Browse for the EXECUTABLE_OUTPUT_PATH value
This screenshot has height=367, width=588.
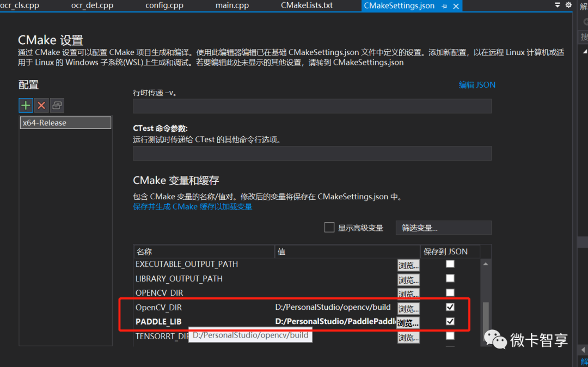(x=408, y=265)
